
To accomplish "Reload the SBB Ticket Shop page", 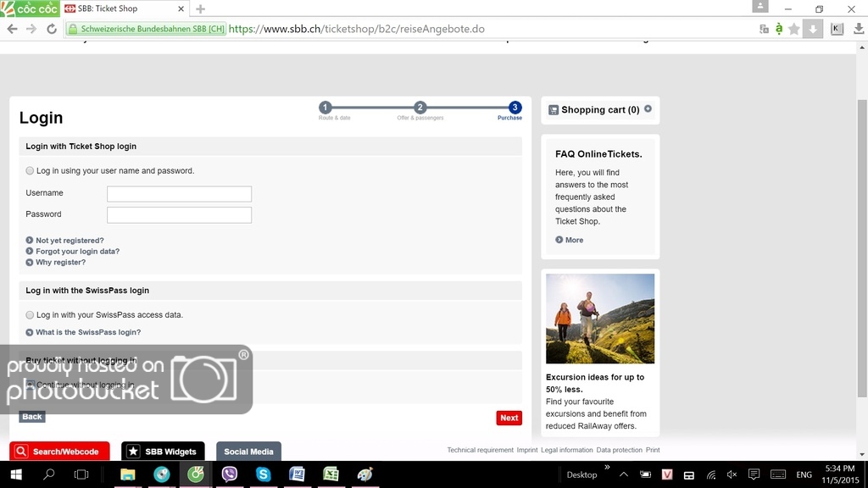I will 52,29.
